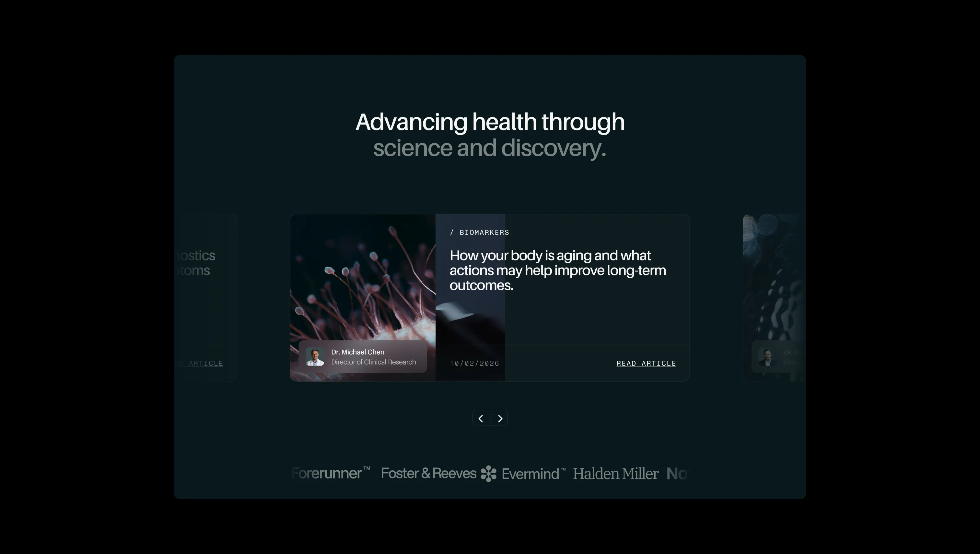Image resolution: width=980 pixels, height=554 pixels.
Task: Go to the previous article with the left chevron
Action: (x=481, y=418)
